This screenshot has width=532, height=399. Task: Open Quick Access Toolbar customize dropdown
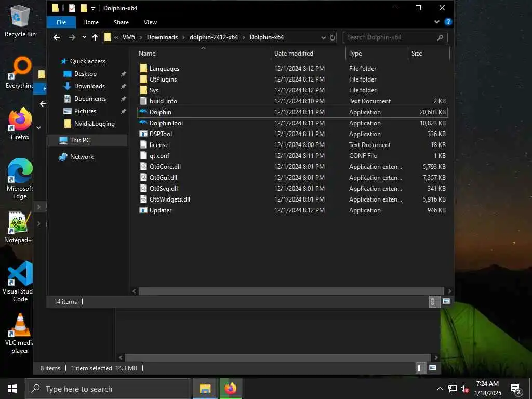pos(93,8)
